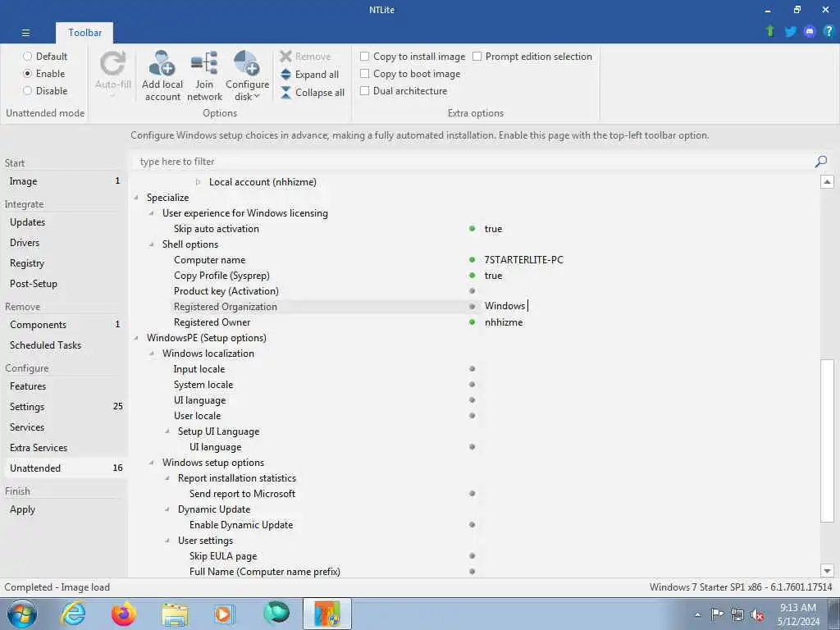
Task: Open the Discord icon
Action: pos(809,31)
